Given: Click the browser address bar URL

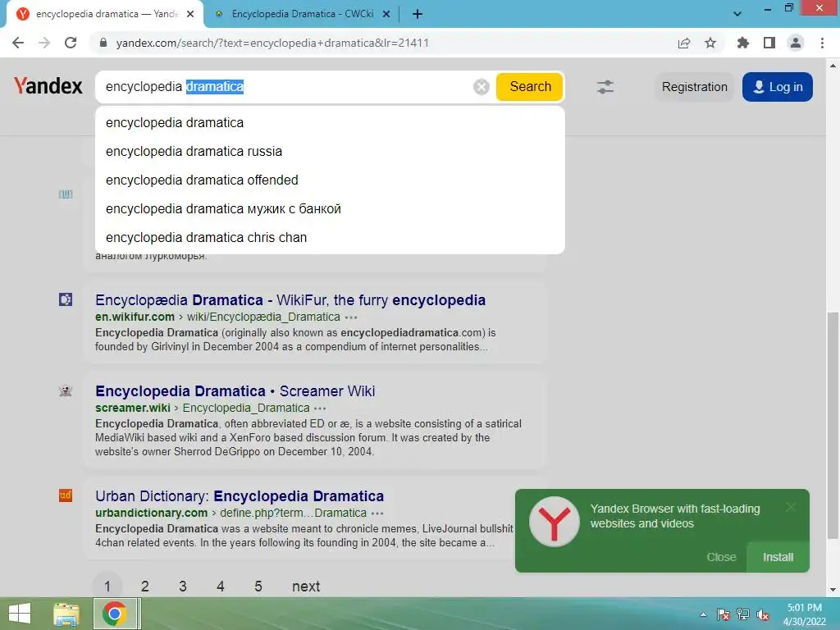Looking at the screenshot, I should [272, 43].
